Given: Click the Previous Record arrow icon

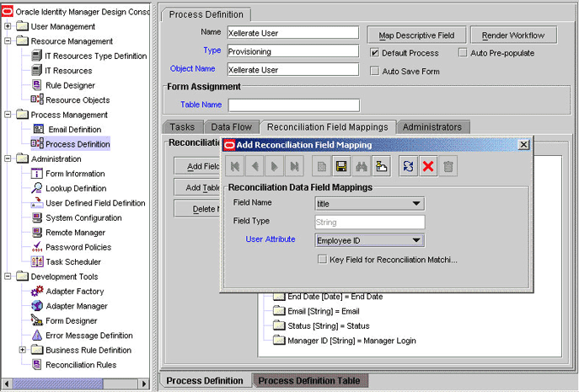Looking at the screenshot, I should point(255,167).
